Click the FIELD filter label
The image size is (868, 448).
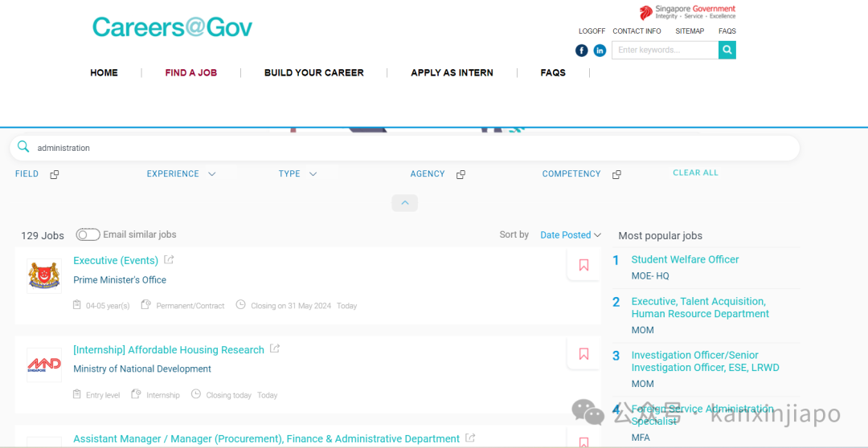(x=27, y=173)
